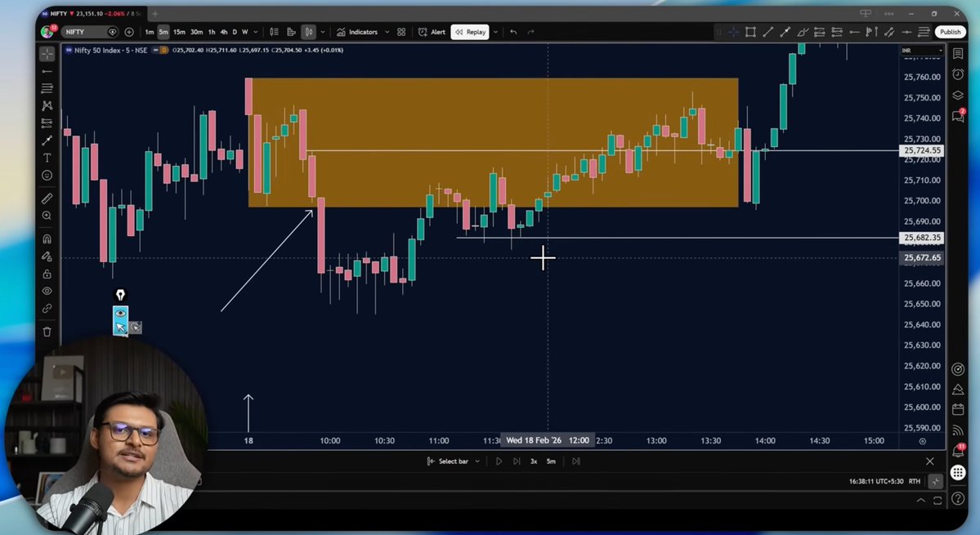The height and width of the screenshot is (535, 980).
Task: Switch to the 15m timeframe
Action: pos(179,32)
